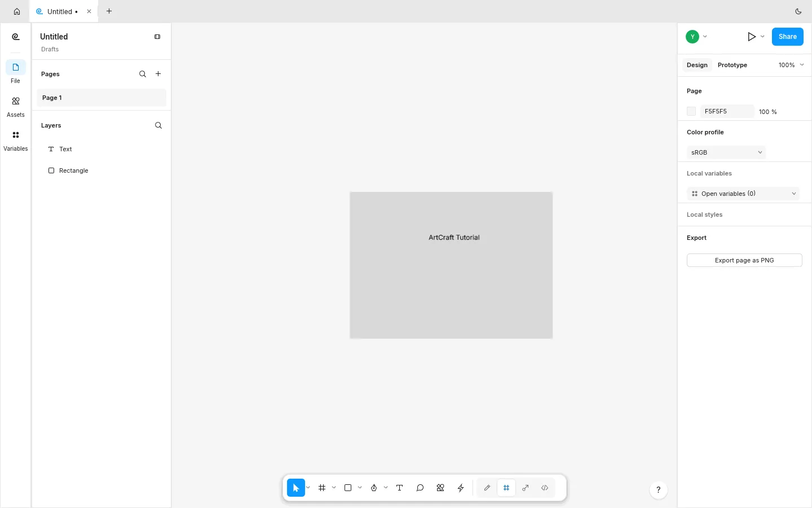
Task: Click the Drafts location label
Action: click(x=50, y=49)
